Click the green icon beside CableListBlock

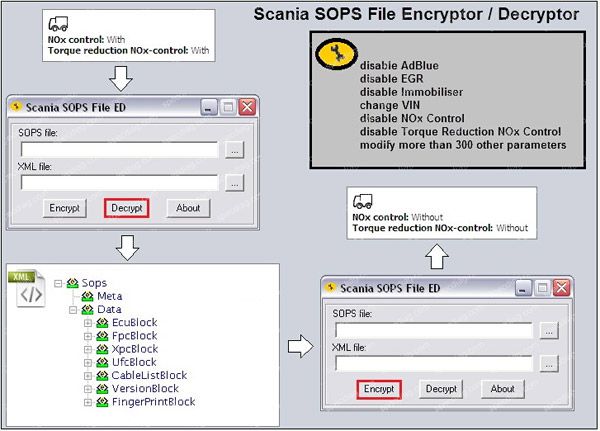coord(102,375)
